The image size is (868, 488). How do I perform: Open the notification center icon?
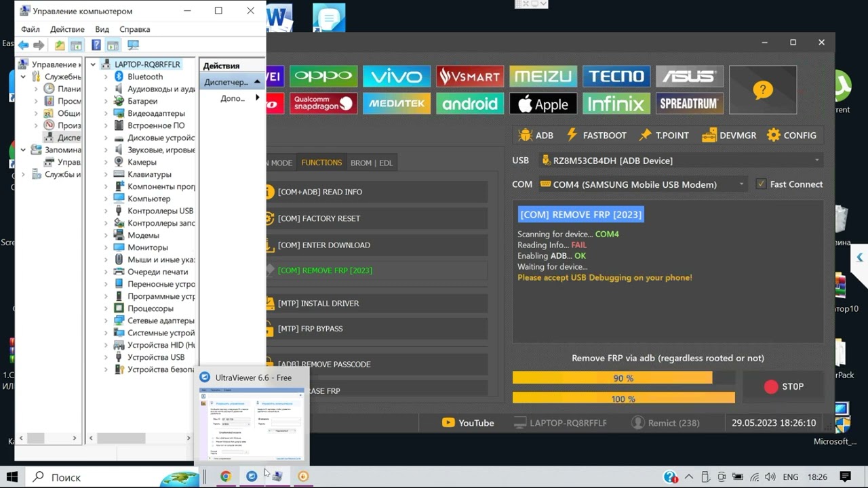click(x=845, y=477)
